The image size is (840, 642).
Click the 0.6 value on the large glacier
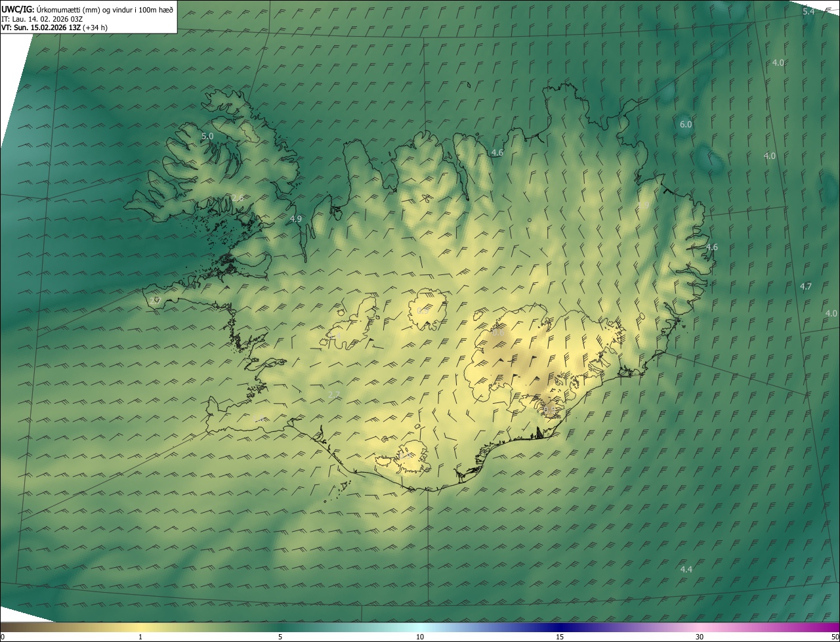(498, 332)
